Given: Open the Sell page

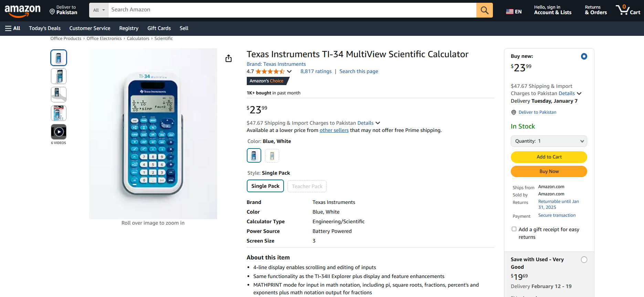Looking at the screenshot, I should click(x=184, y=28).
